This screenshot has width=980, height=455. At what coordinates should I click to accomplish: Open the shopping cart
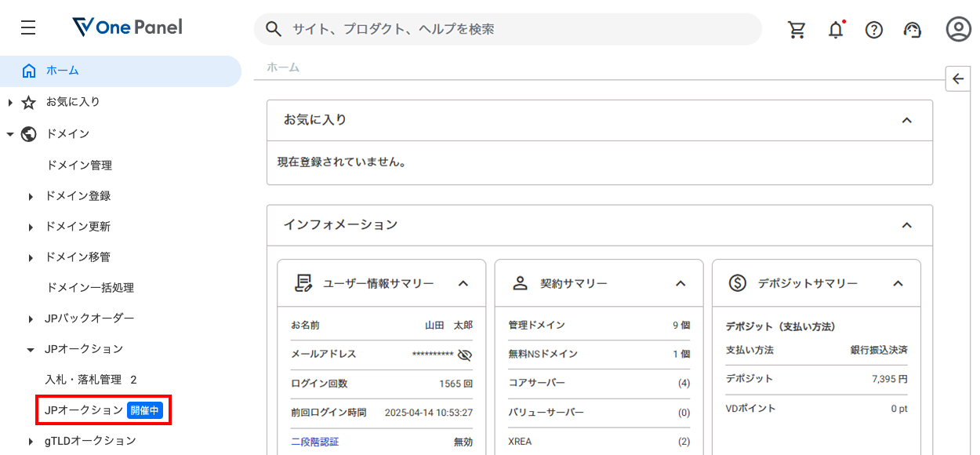797,30
